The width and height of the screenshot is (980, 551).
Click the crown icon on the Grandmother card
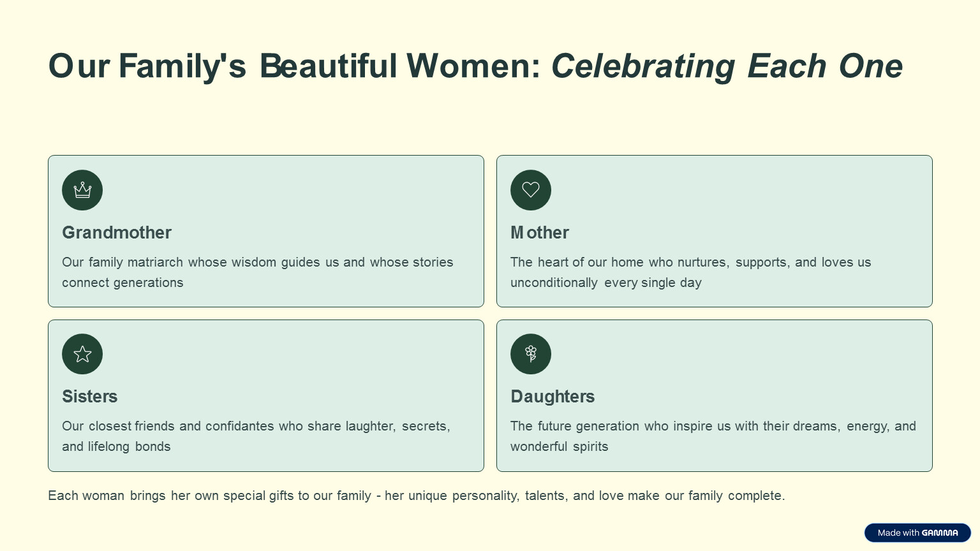coord(82,190)
